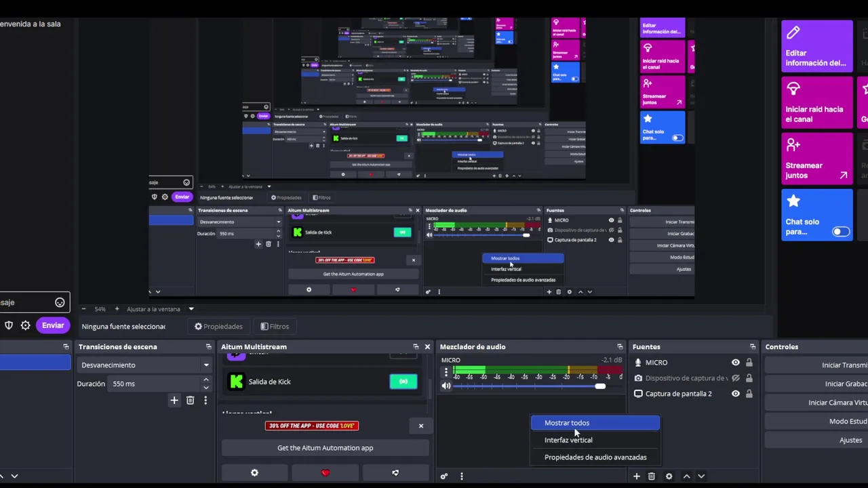Toggle lock on Dispositivo de captura source
868x488 pixels.
click(x=749, y=378)
